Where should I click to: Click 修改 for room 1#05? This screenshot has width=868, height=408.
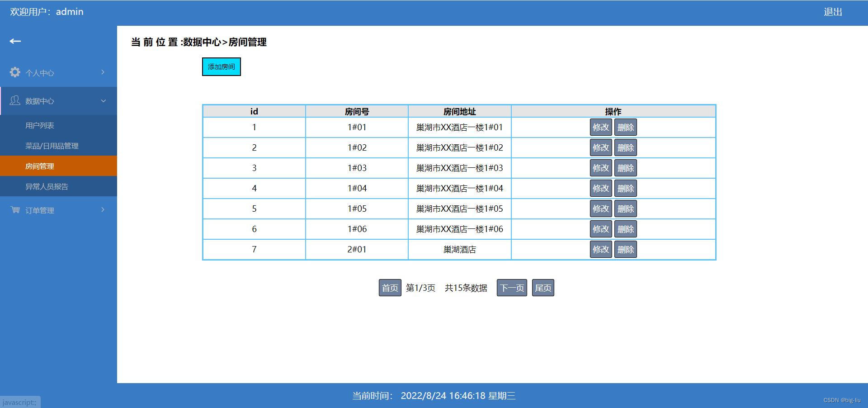(601, 209)
